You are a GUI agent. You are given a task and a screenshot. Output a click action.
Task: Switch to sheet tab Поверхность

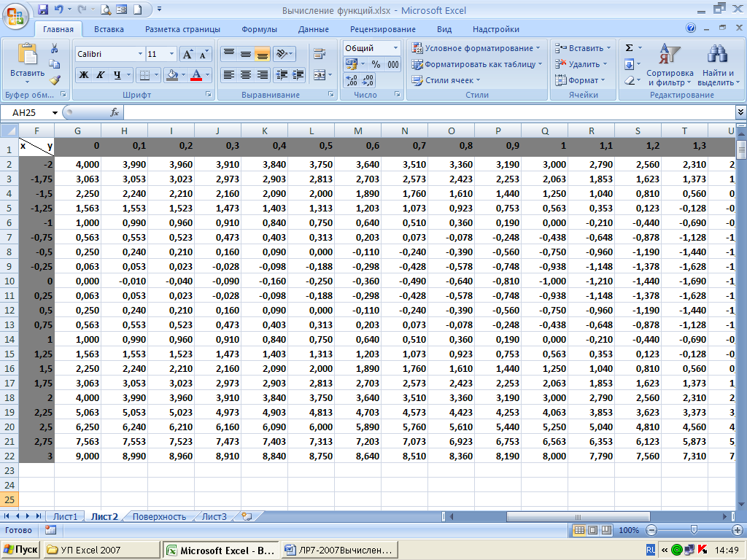[x=159, y=517]
